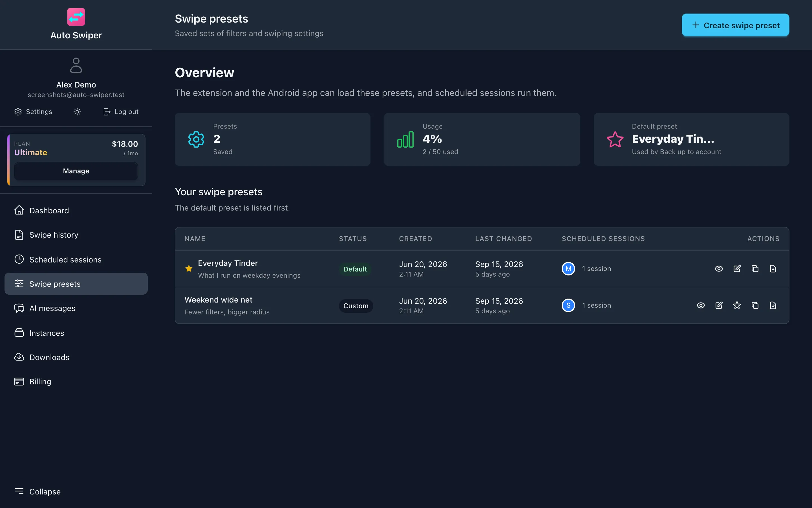Image resolution: width=812 pixels, height=508 pixels.
Task: Duplicate the Everyday Tinder preset
Action: pos(755,268)
